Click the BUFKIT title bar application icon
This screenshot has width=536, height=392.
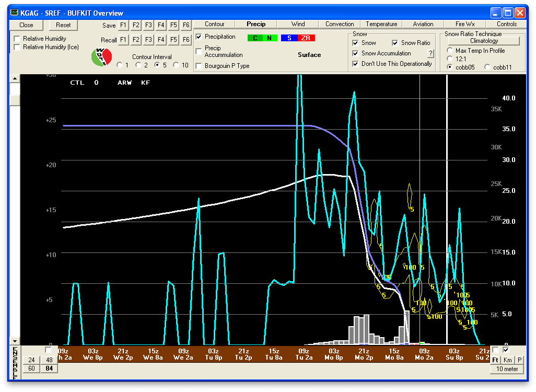[14, 13]
